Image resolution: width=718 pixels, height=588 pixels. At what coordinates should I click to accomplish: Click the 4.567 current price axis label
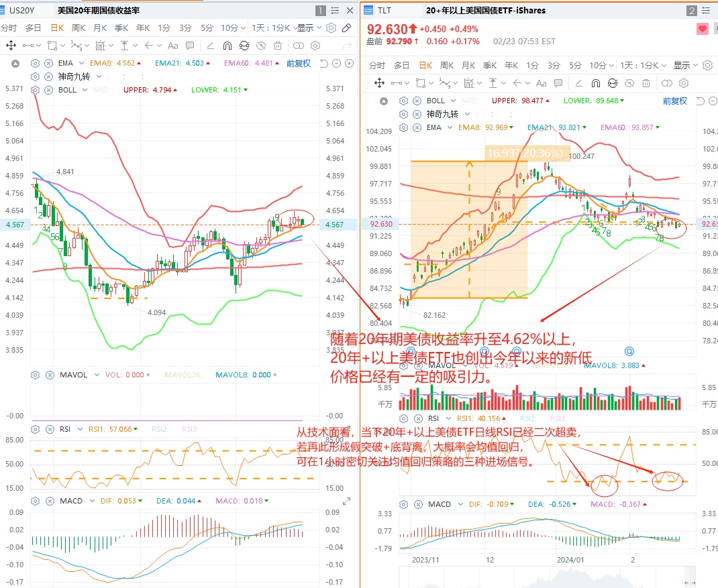click(x=15, y=225)
